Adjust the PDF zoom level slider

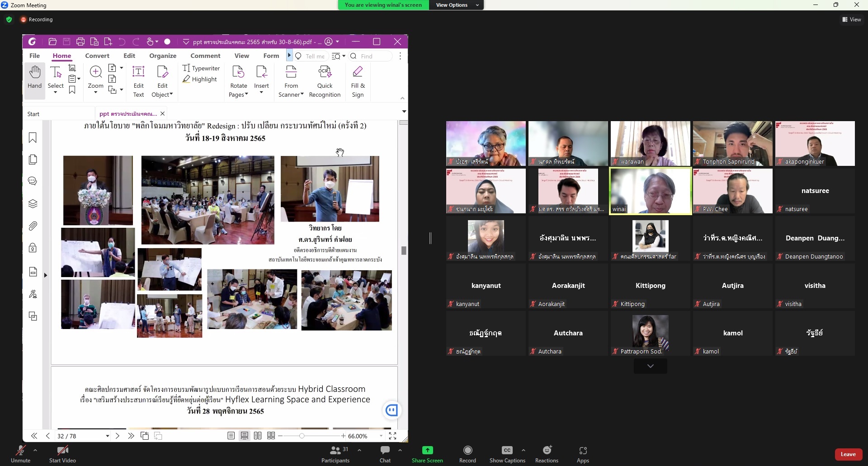[302, 436]
